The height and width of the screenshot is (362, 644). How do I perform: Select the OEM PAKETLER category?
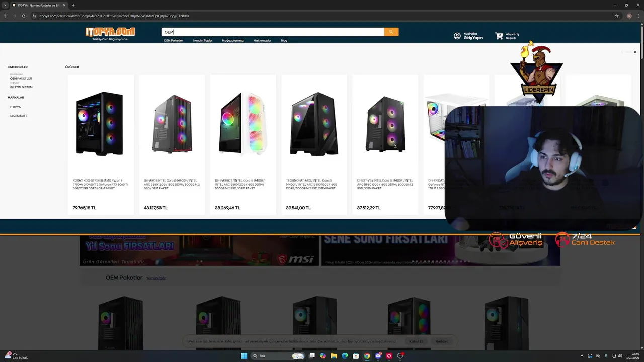(21, 79)
